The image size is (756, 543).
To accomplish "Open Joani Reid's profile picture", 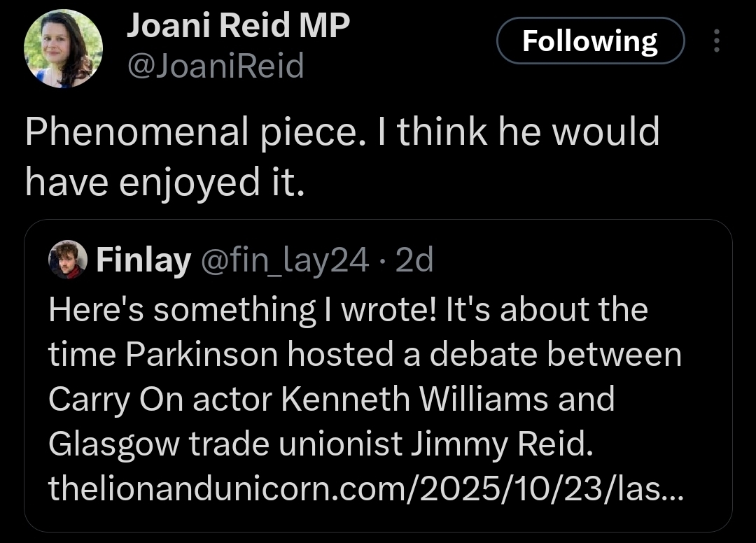I will [x=63, y=49].
